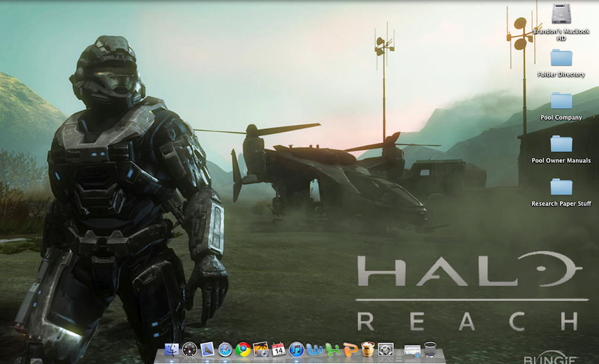Screen dimensions: 599x364
Task: Open the minimized window in Dock
Action: pyautogui.click(x=412, y=350)
